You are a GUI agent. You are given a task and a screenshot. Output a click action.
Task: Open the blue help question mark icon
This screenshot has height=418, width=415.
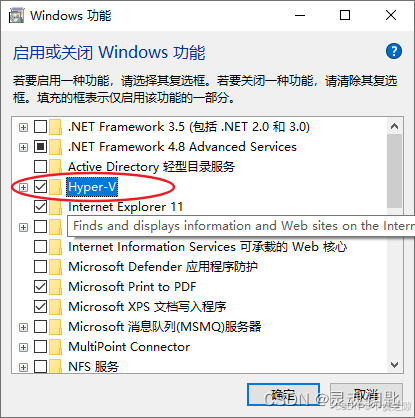pyautogui.click(x=394, y=51)
